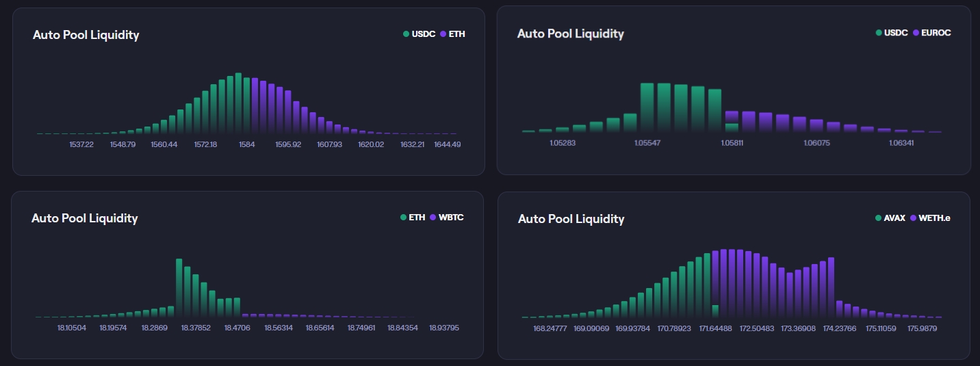Click the green ETH legend dot, ETH/WBTC chart
This screenshot has width=980, height=366.
point(404,218)
